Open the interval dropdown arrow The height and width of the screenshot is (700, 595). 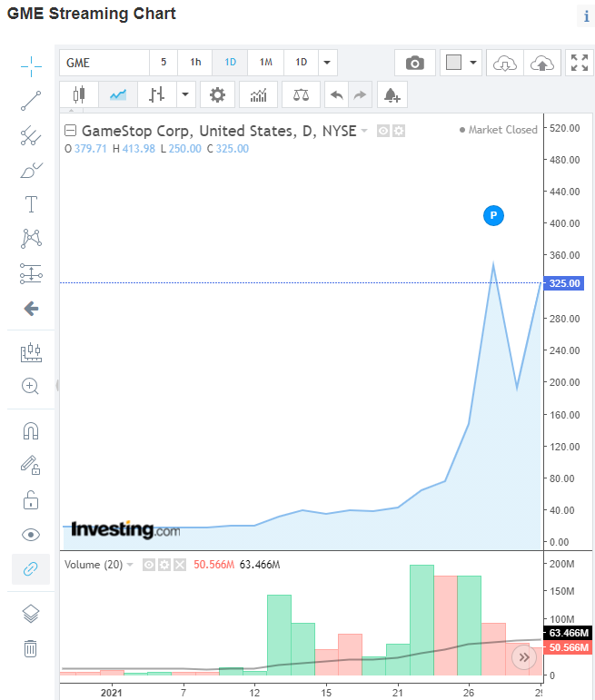(327, 63)
